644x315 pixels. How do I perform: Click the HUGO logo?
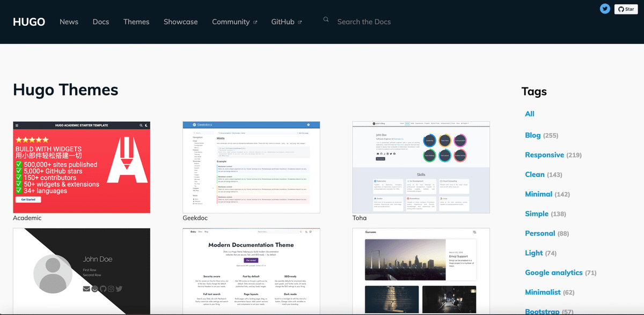(x=29, y=22)
